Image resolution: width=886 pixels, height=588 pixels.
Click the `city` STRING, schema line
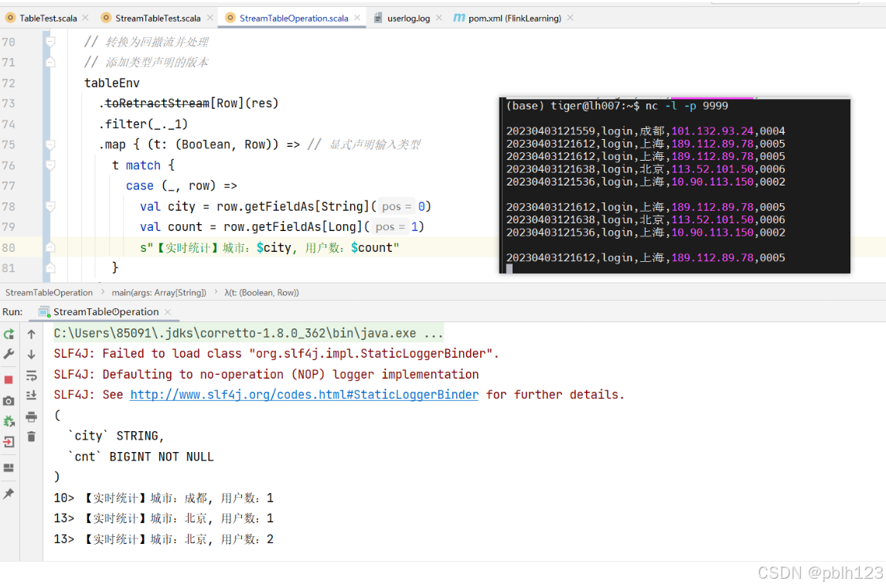[x=116, y=436]
